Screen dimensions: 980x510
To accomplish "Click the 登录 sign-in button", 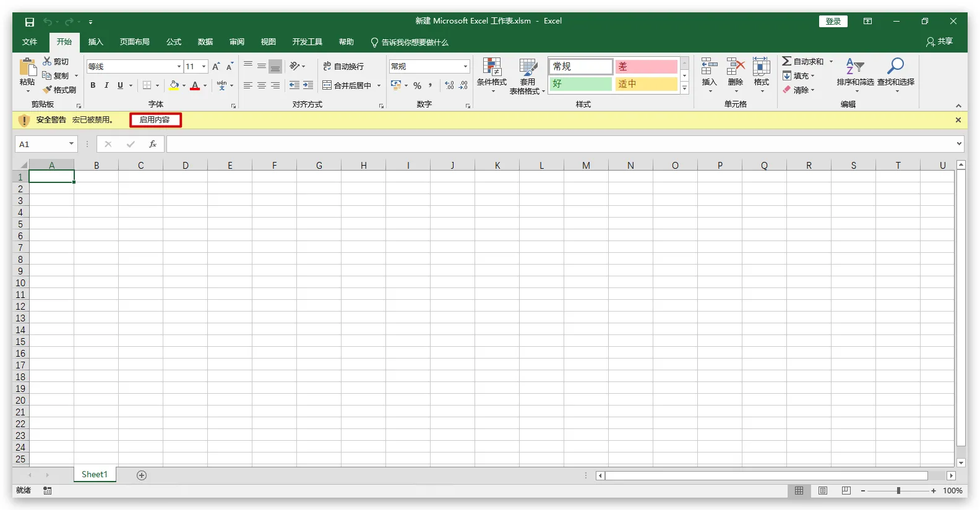I will click(833, 21).
